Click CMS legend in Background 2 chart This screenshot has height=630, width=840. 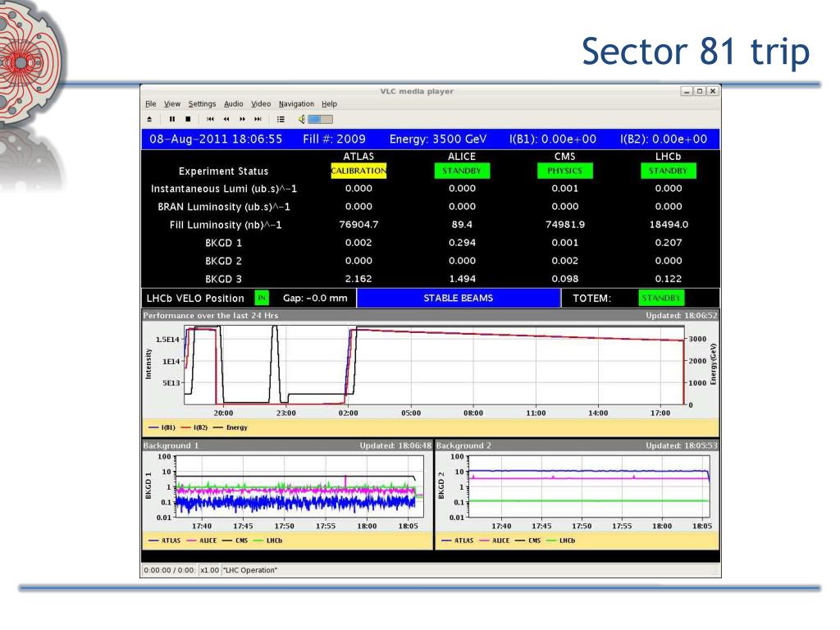[527, 541]
